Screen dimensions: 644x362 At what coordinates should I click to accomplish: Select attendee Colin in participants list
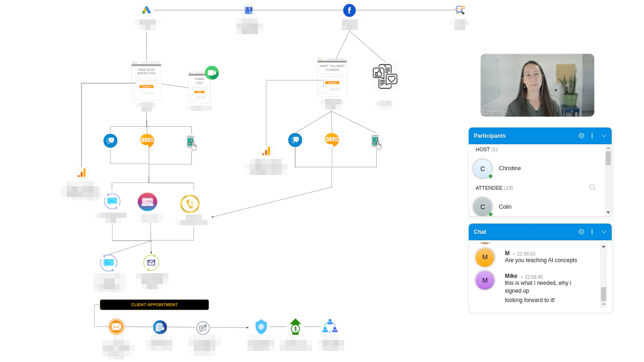[x=505, y=207]
